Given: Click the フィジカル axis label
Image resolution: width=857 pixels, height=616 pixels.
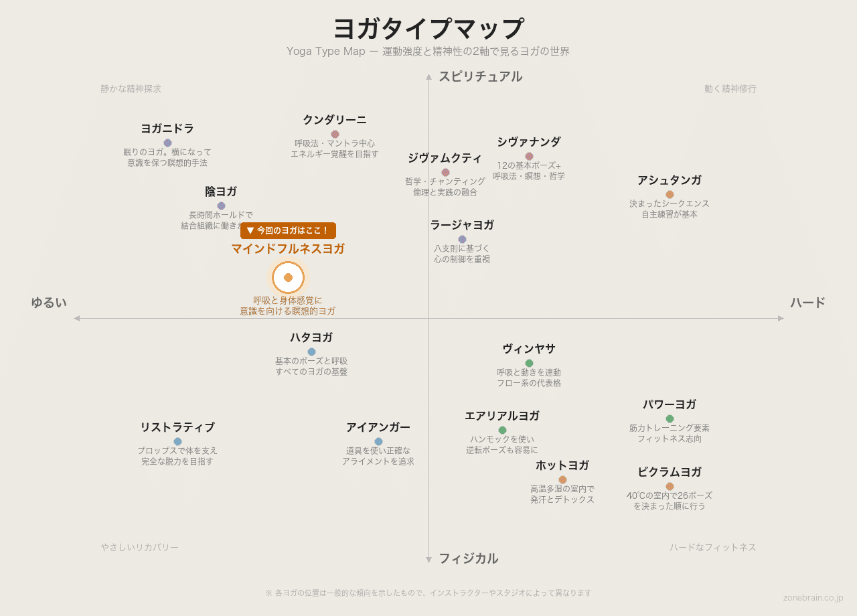Looking at the screenshot, I should pyautogui.click(x=468, y=558).
